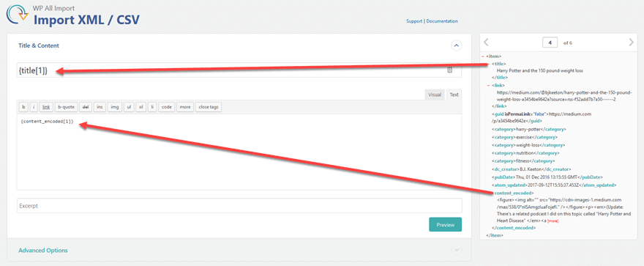Screen dimensions: 644x266
Task: Switch to the Text editor tab
Action: (x=454, y=95)
